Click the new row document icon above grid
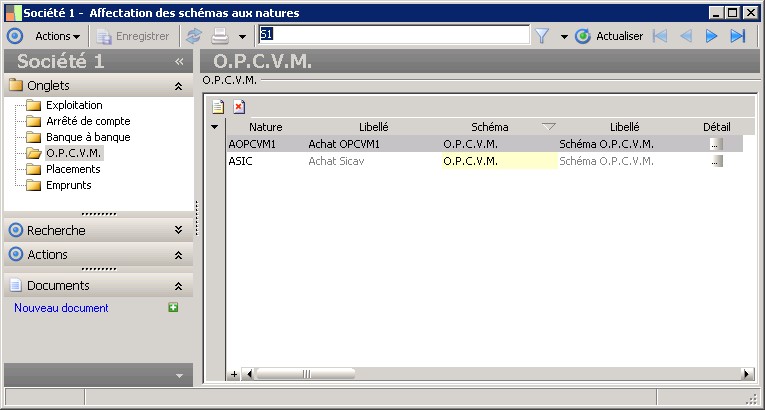 click(x=218, y=107)
